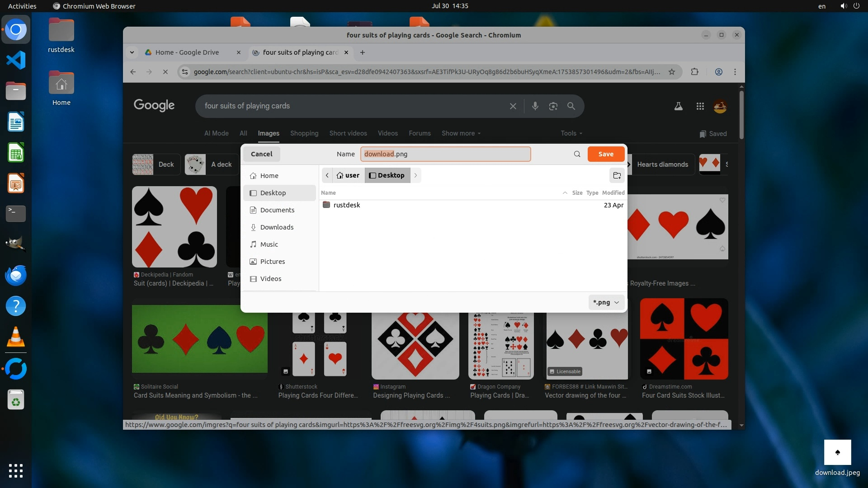
Task: Click the create new folder icon
Action: point(617,175)
